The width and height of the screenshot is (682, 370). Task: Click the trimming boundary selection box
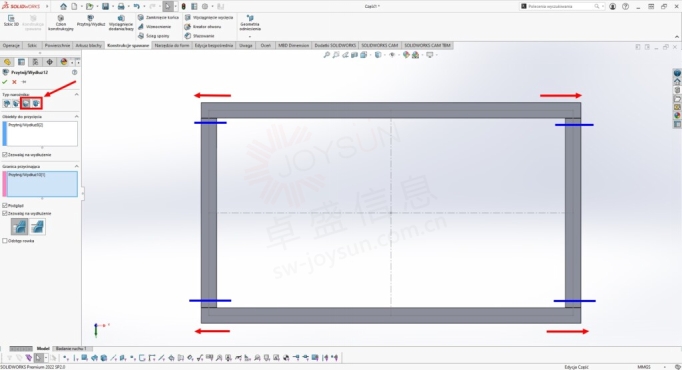(42, 183)
